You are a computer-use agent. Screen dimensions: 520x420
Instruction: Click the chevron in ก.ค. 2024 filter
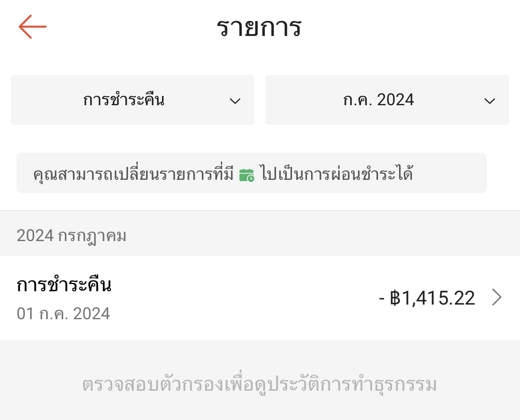[x=490, y=101]
